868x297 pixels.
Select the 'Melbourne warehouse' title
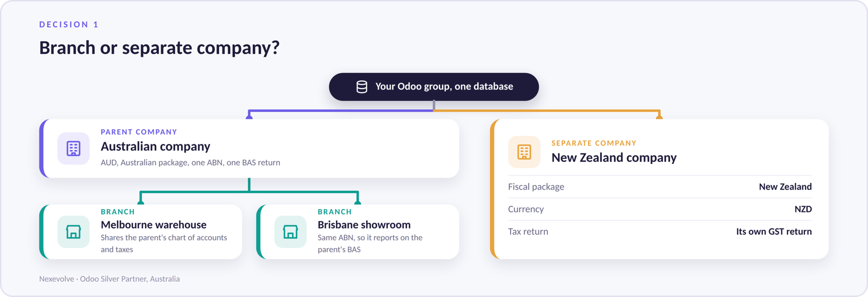(154, 225)
